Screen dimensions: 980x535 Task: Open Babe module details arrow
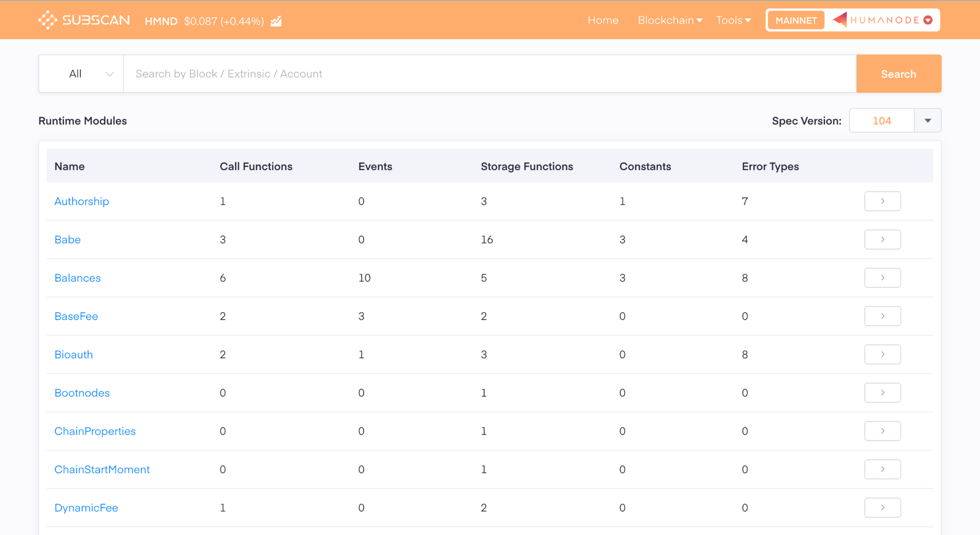pos(882,239)
